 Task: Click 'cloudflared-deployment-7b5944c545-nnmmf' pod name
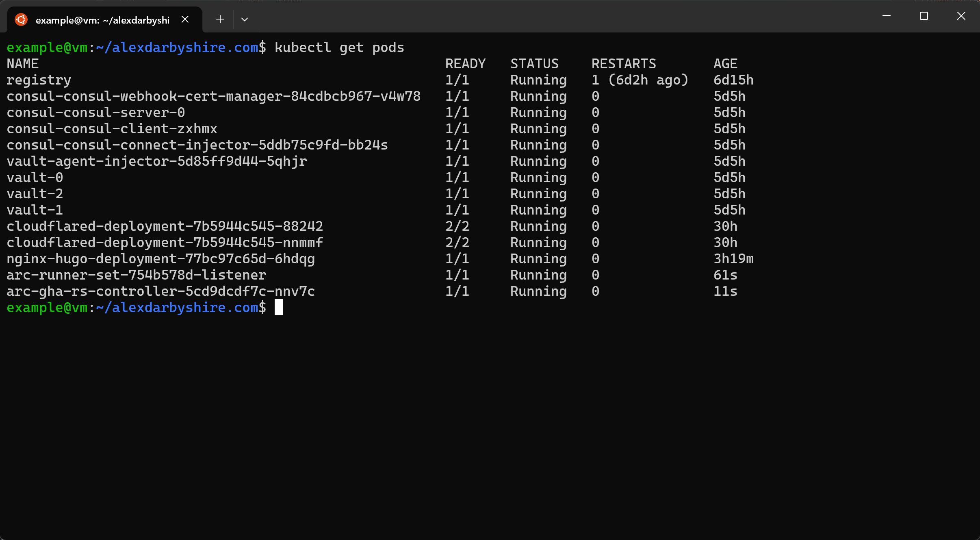click(165, 243)
